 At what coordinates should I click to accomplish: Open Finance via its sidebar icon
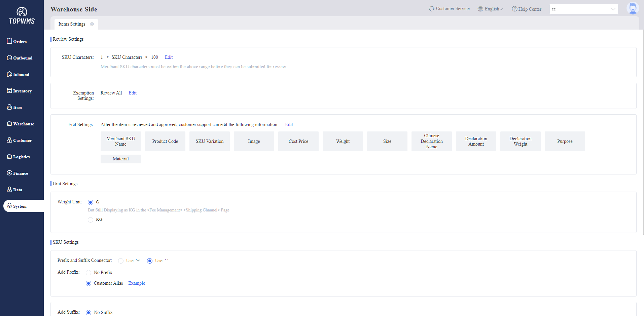pyautogui.click(x=9, y=173)
